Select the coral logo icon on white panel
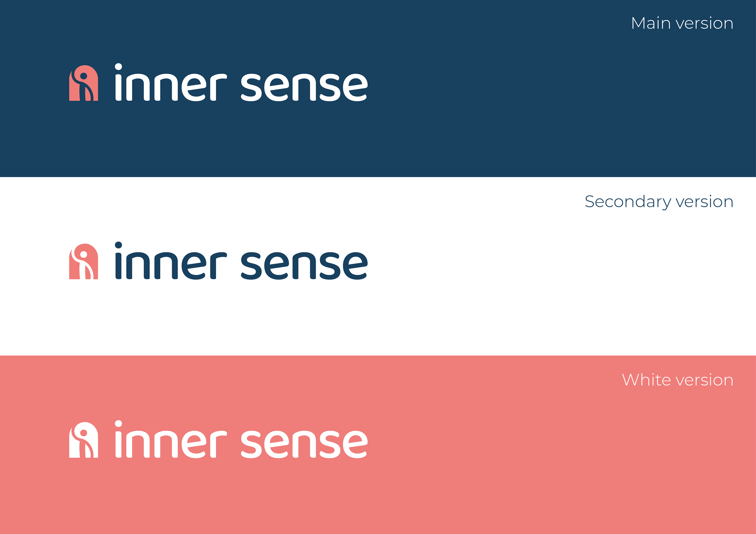 84,261
